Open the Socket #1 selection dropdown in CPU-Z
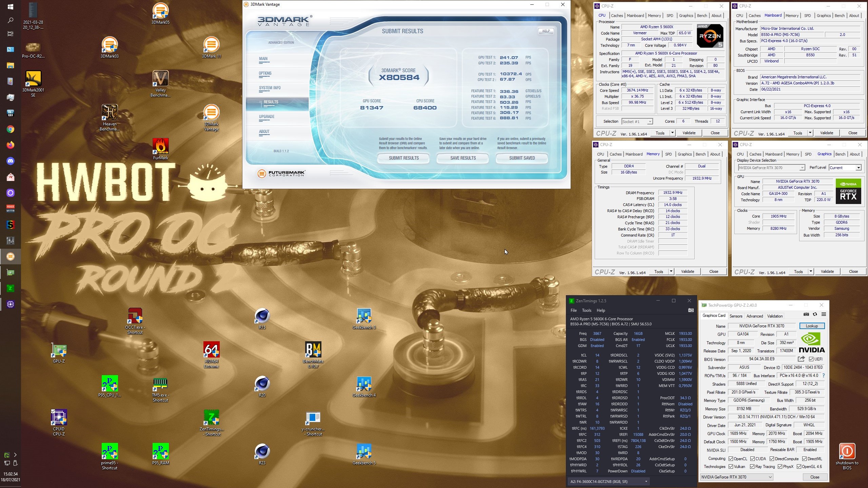 click(637, 122)
